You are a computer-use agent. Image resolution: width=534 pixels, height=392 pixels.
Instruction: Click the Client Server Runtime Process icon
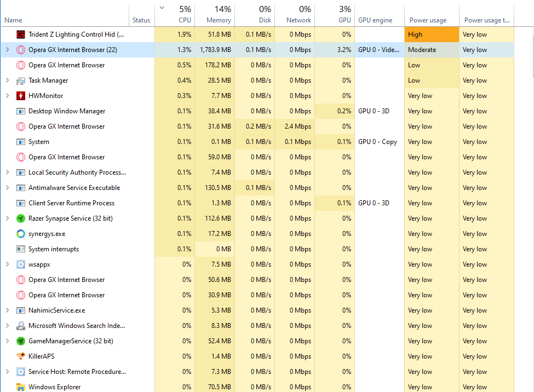point(21,203)
